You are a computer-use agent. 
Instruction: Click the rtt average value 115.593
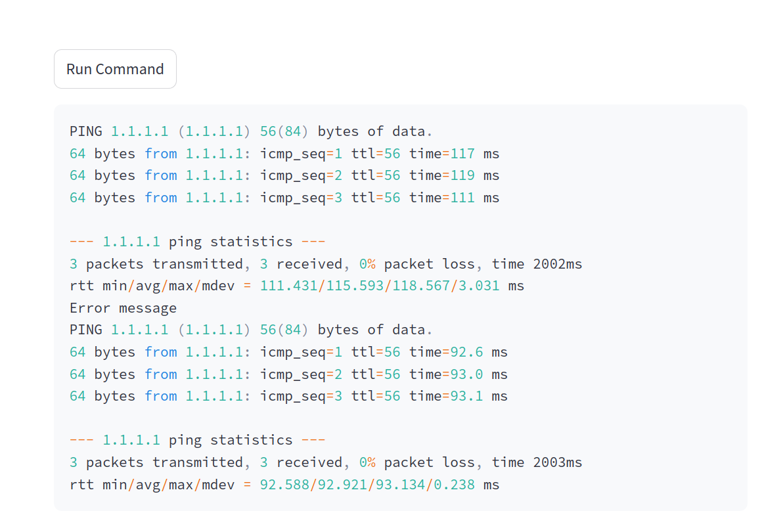(355, 286)
